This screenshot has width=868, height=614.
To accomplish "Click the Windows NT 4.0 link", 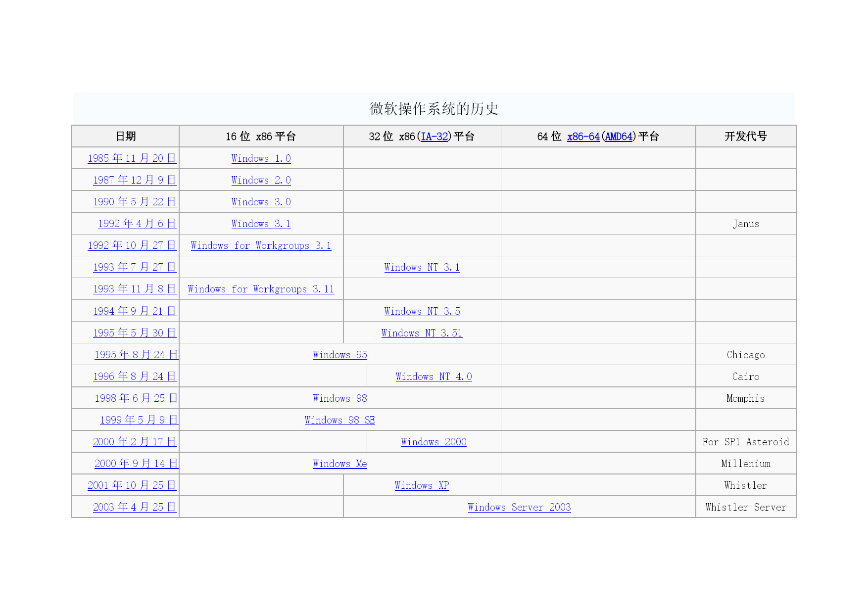I will tap(434, 377).
